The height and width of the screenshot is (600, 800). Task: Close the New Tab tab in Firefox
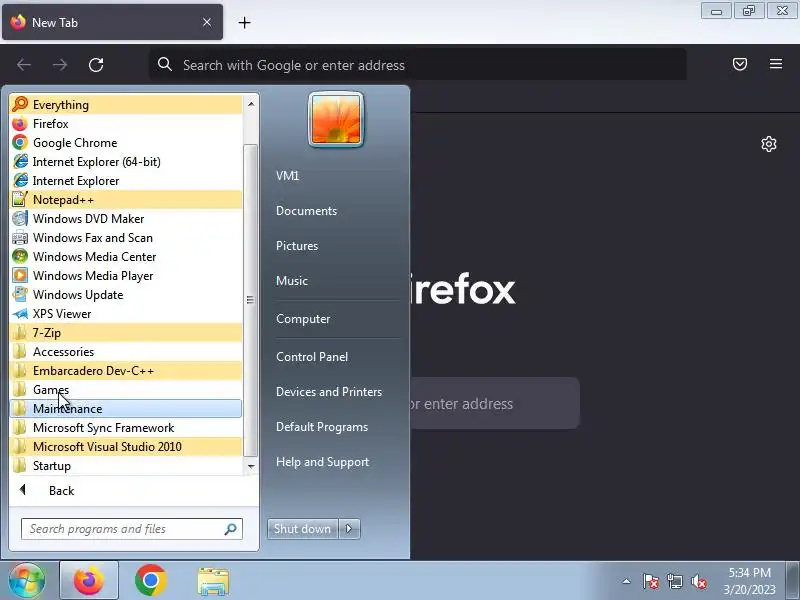click(x=207, y=22)
